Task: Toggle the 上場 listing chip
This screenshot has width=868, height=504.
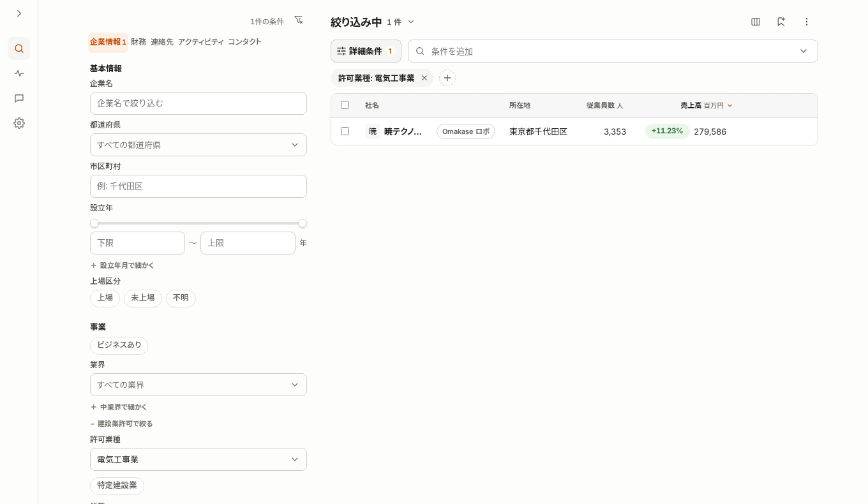Action: [x=105, y=298]
